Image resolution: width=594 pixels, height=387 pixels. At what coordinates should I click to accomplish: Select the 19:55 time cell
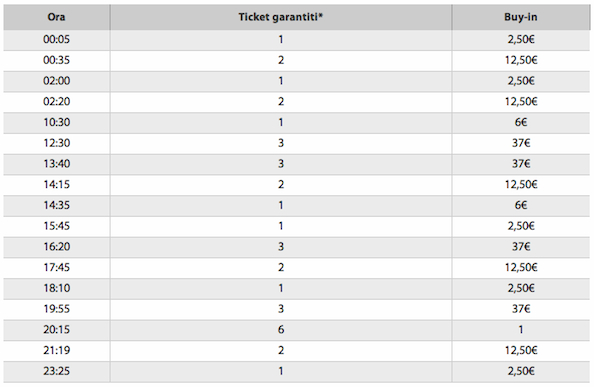56,309
